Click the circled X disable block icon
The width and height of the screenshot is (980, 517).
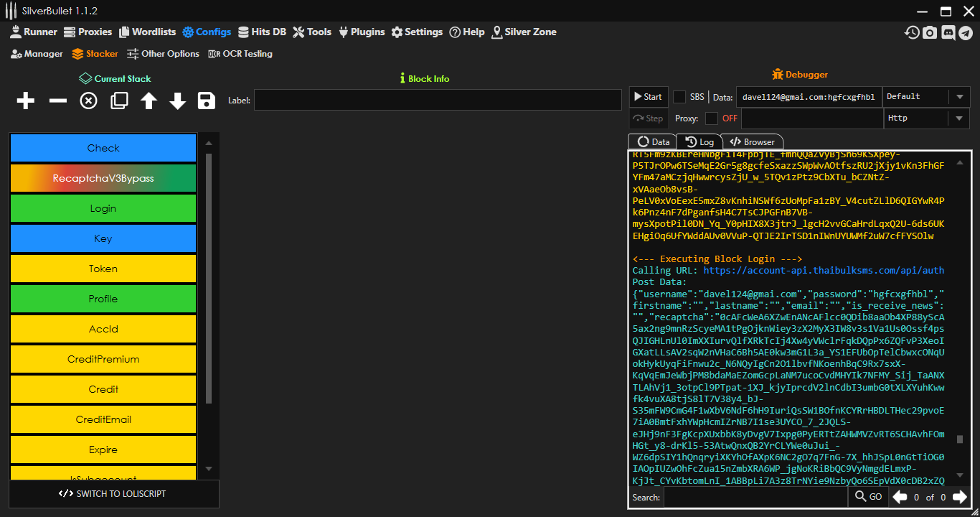(88, 101)
